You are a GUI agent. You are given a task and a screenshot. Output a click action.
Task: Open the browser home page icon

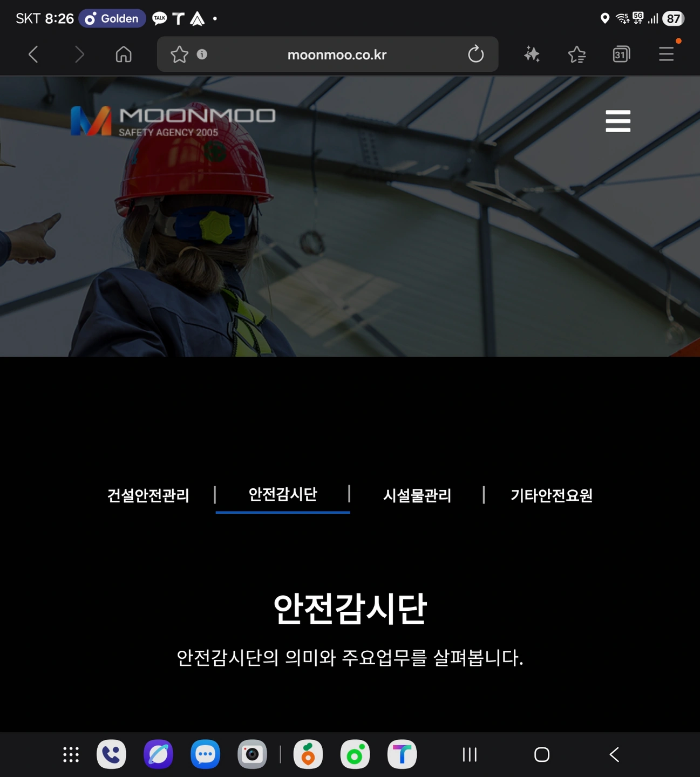pyautogui.click(x=124, y=54)
